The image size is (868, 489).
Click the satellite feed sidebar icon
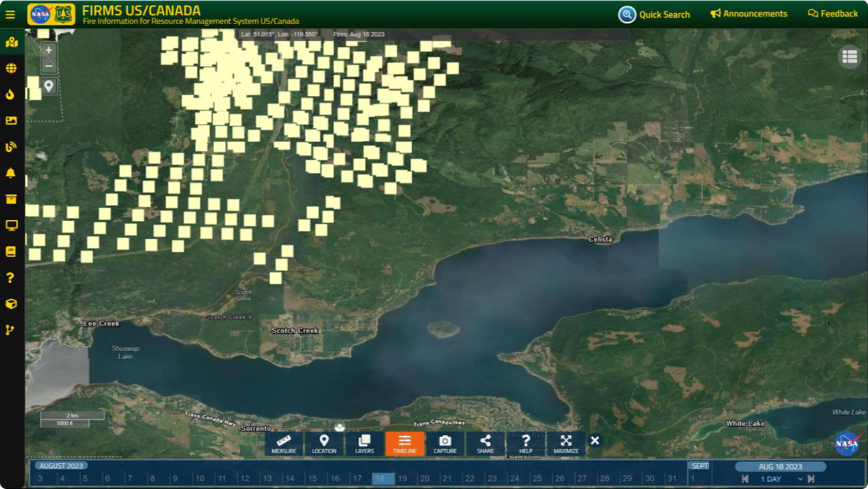[11, 147]
